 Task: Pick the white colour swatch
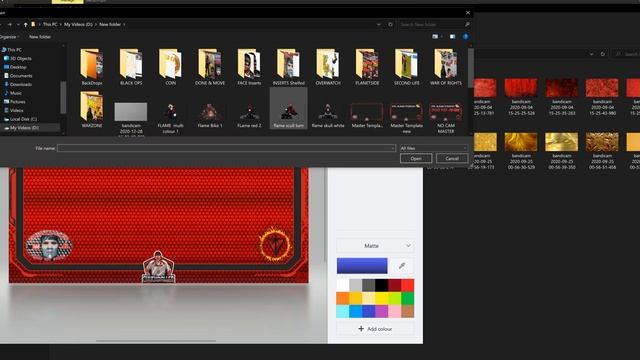click(343, 285)
